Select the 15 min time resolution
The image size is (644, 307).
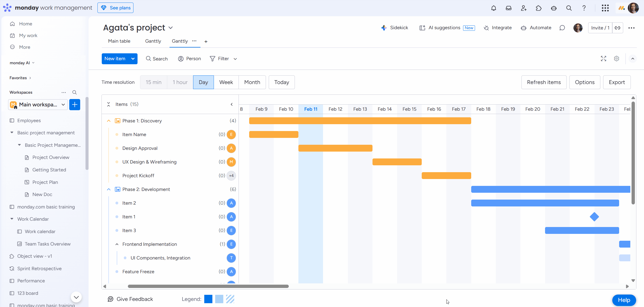[154, 82]
